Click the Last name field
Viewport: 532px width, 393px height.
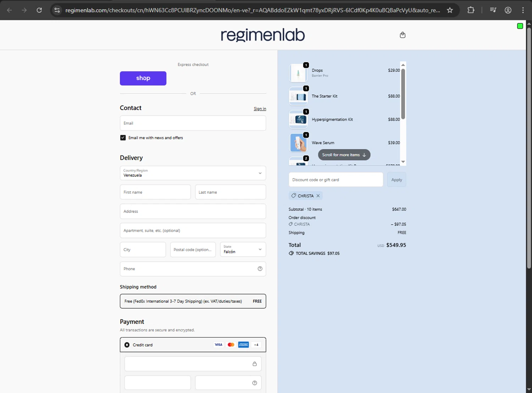coord(231,192)
